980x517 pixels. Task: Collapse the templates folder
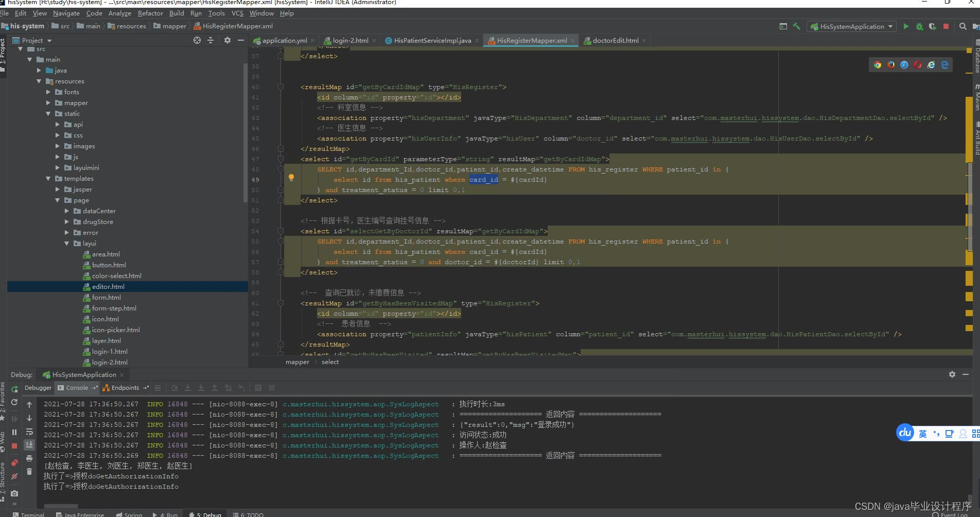pyautogui.click(x=48, y=179)
